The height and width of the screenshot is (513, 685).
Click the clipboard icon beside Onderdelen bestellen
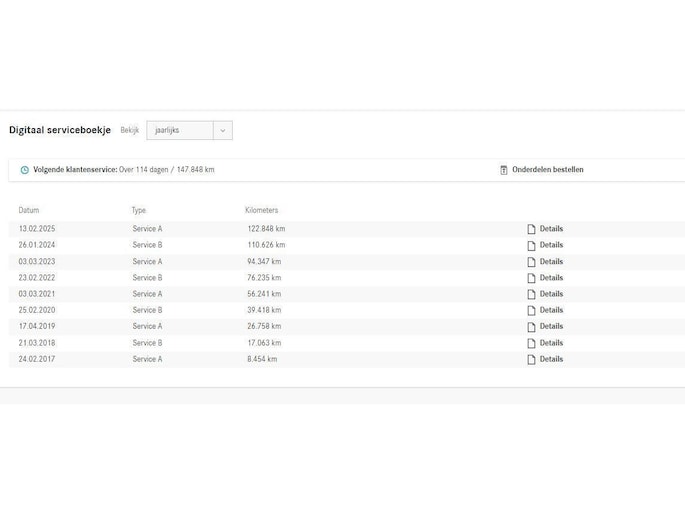point(504,170)
